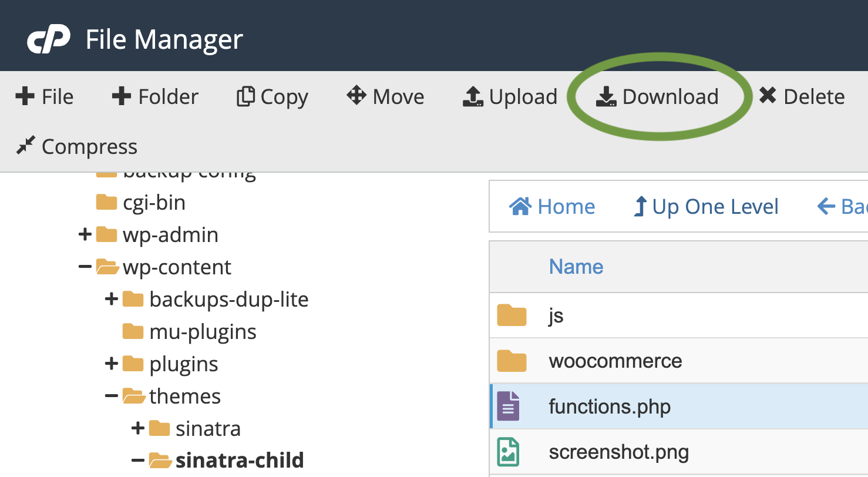Click the plus icon beside Folder

coord(121,96)
